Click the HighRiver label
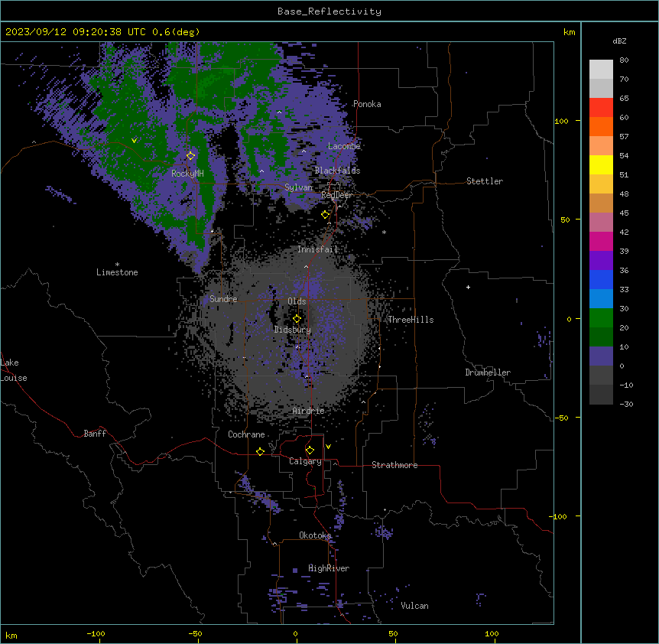Screen dimensions: 659x644 click(329, 568)
